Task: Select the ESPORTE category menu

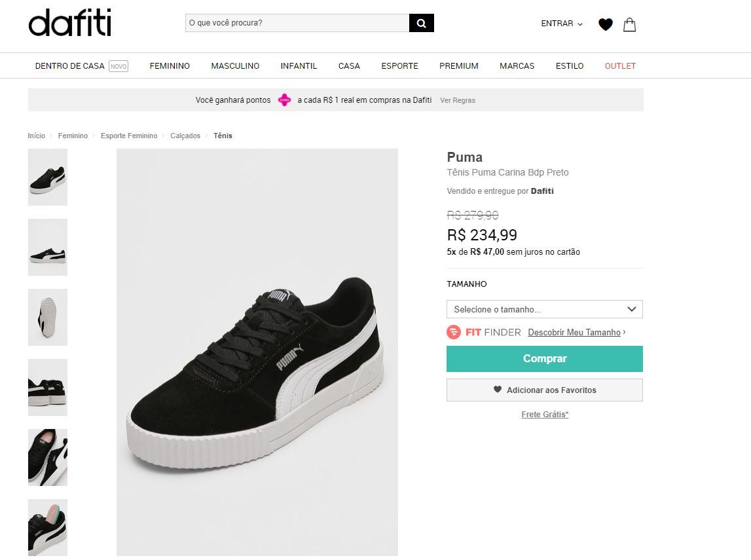Action: coord(399,66)
